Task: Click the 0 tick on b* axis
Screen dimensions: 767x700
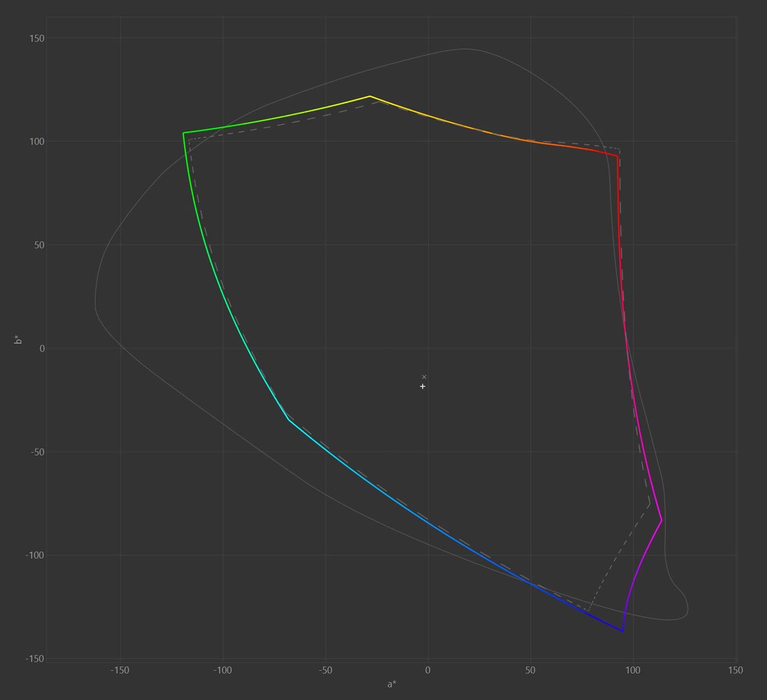Action: click(42, 349)
